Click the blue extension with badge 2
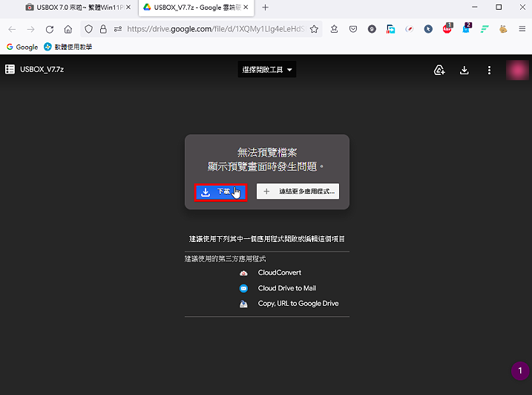 (467, 28)
